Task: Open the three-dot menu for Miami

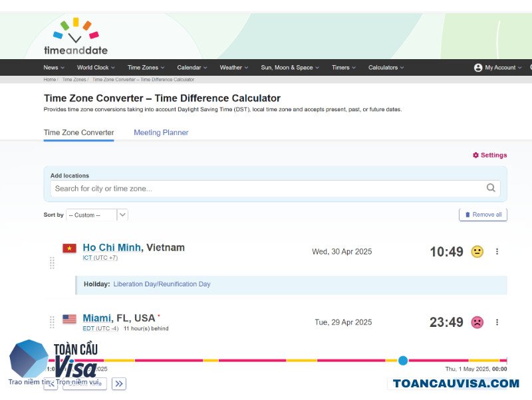Action: 497,322
